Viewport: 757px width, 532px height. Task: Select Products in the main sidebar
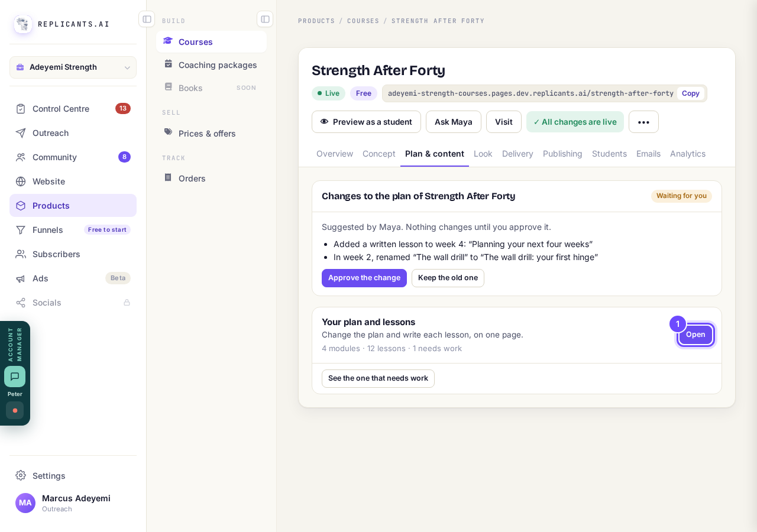coord(73,206)
